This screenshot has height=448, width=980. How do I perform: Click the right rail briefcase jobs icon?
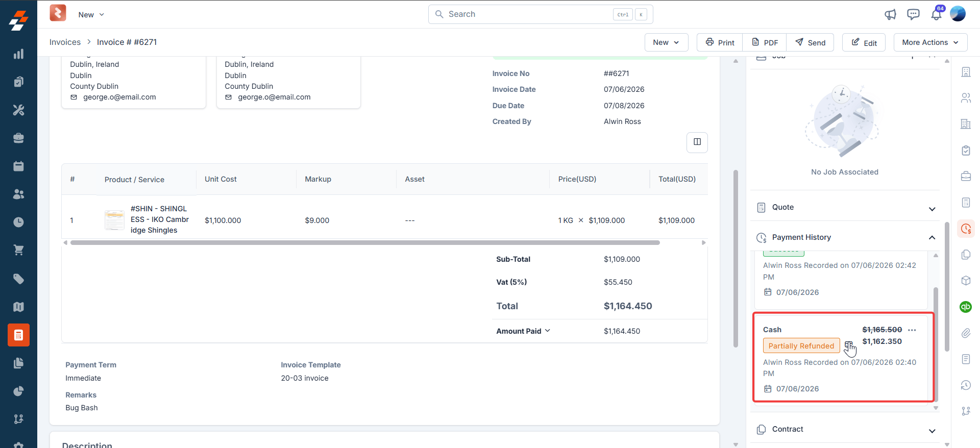[966, 177]
